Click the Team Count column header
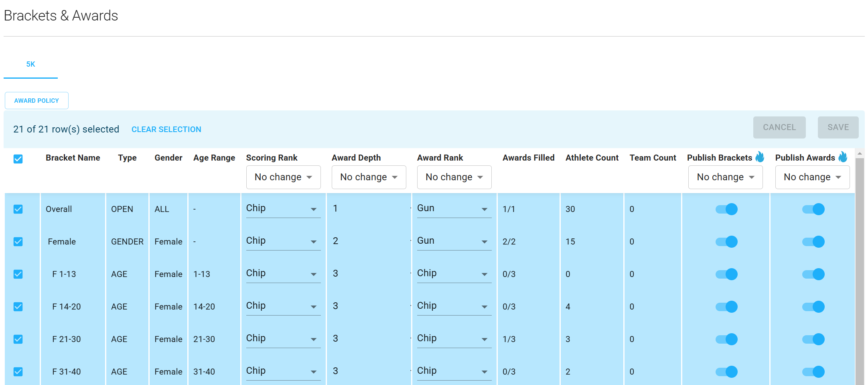868x385 pixels. 653,158
